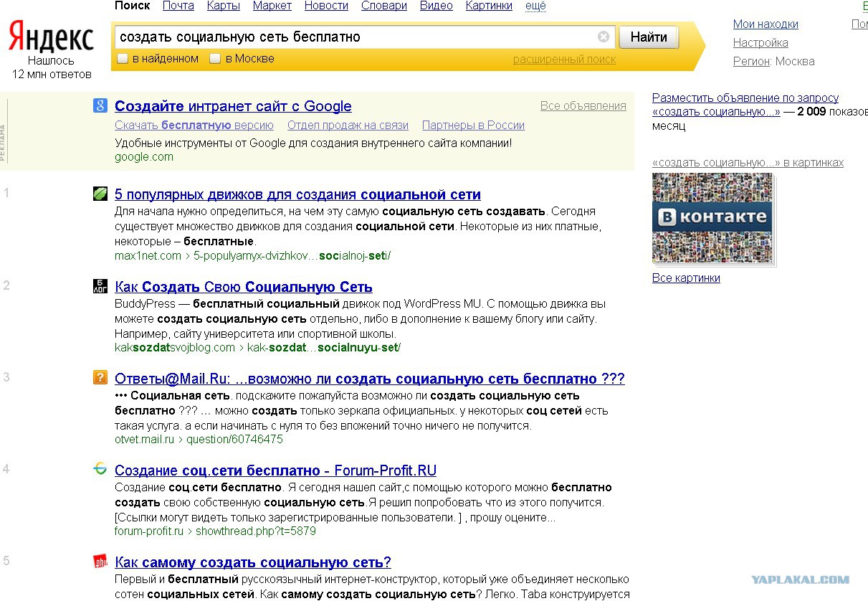The width and height of the screenshot is (868, 601).
Task: Click the Найти search button
Action: tap(649, 37)
